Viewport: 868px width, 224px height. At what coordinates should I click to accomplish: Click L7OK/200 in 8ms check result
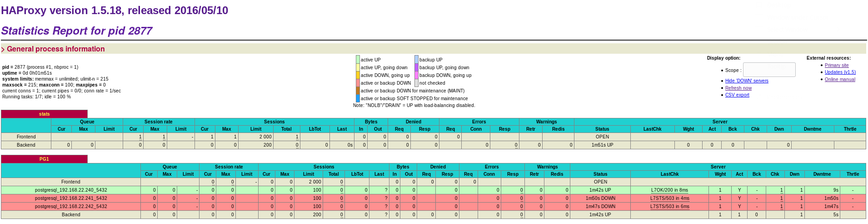tap(669, 190)
